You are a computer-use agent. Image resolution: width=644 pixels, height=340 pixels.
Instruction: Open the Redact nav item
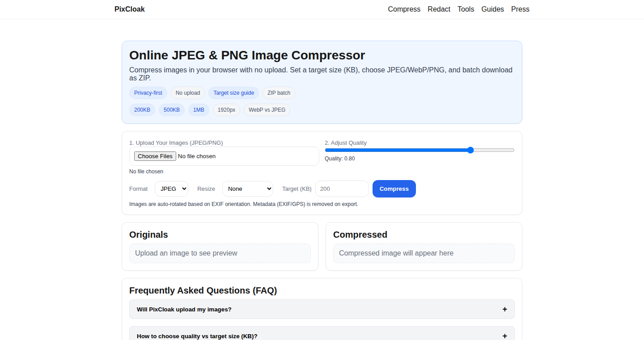(x=439, y=9)
